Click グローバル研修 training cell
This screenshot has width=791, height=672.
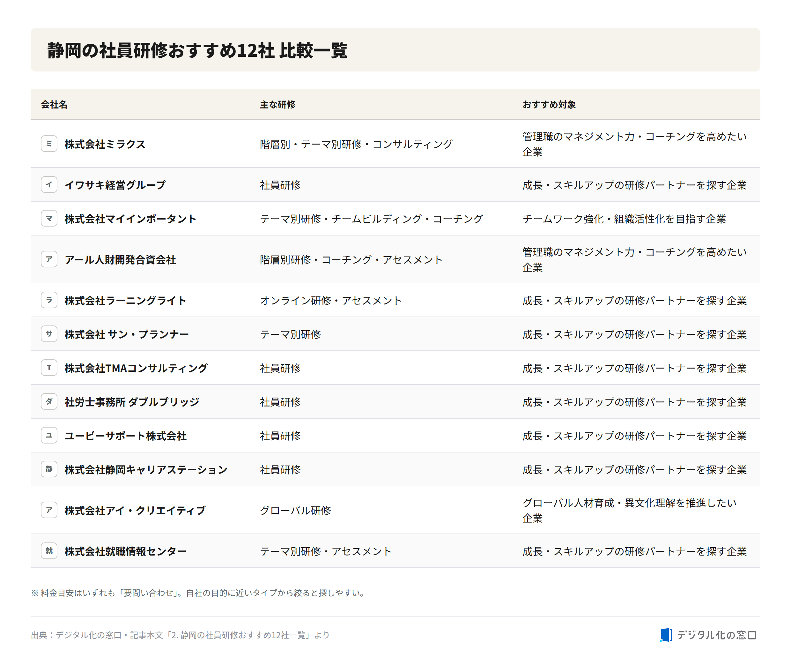tap(296, 511)
